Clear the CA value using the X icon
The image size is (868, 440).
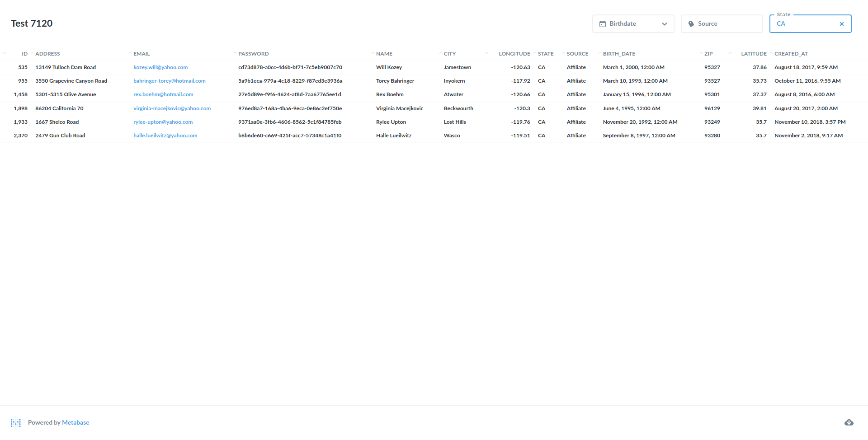842,24
